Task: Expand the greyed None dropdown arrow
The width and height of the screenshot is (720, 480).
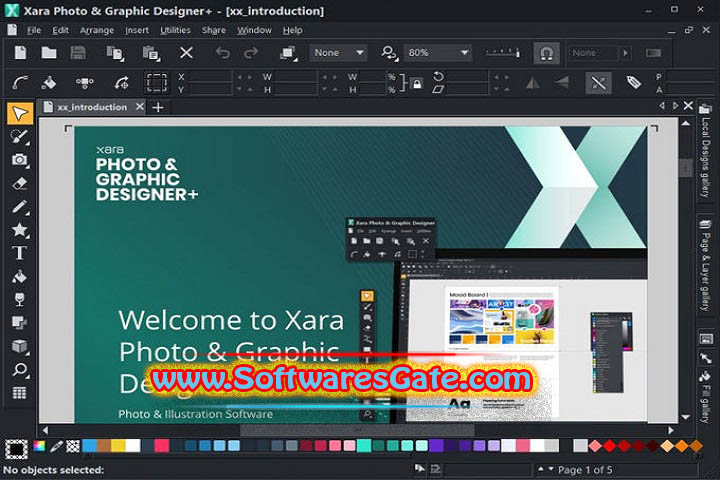Action: coord(625,53)
